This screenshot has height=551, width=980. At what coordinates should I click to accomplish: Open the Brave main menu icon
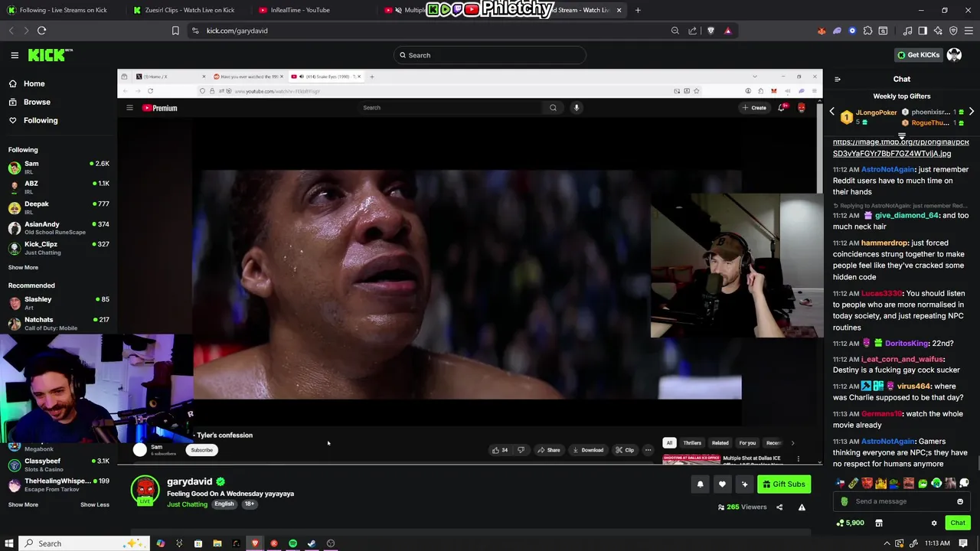pos(969,31)
